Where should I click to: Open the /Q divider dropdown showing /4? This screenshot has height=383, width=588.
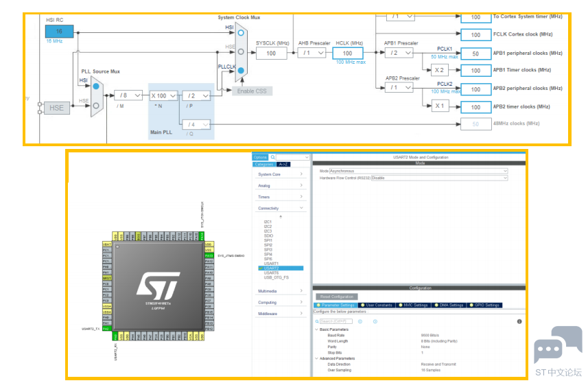click(x=196, y=124)
